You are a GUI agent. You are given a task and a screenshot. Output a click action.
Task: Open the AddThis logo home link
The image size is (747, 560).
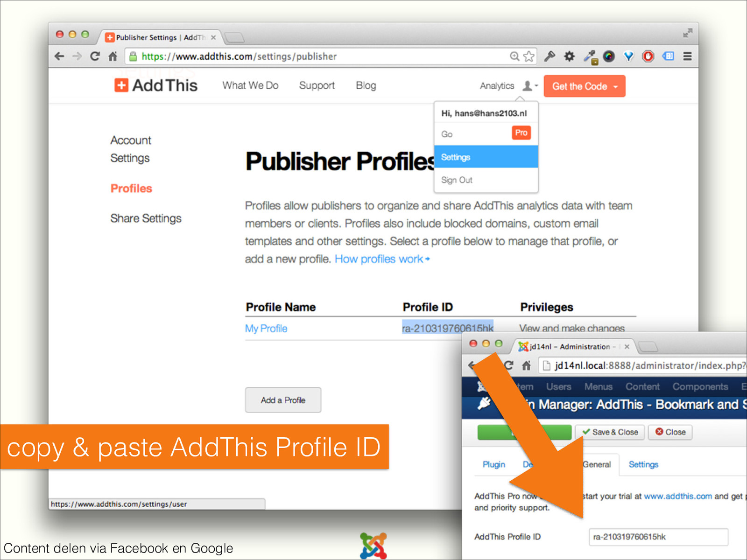(156, 85)
